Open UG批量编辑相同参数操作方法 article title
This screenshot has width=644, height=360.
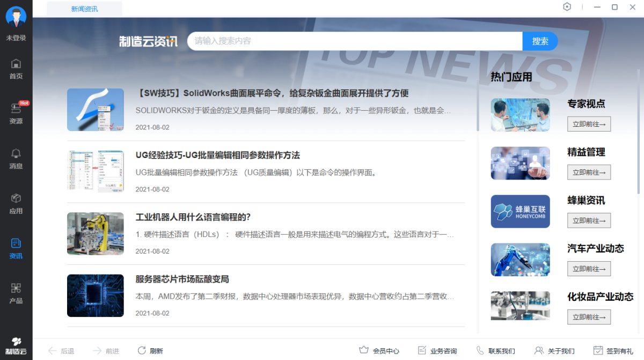click(217, 155)
